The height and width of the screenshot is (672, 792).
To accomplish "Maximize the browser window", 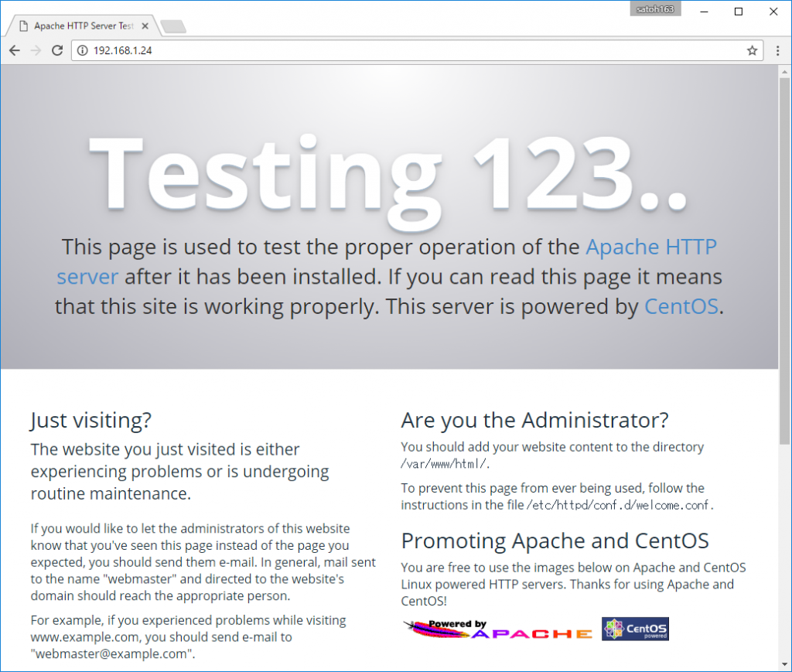I will (x=739, y=11).
